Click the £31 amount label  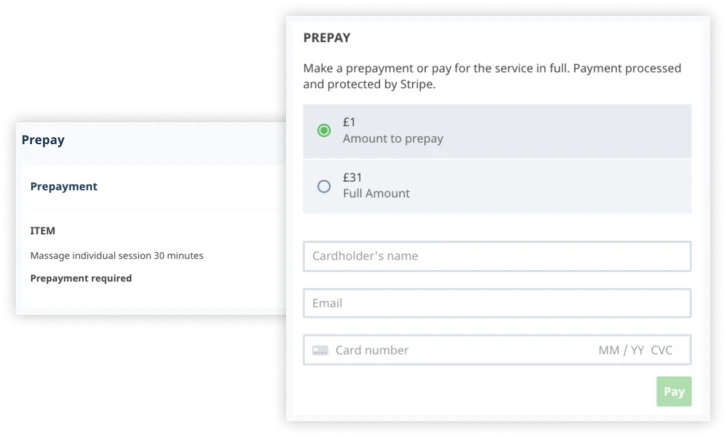352,177
